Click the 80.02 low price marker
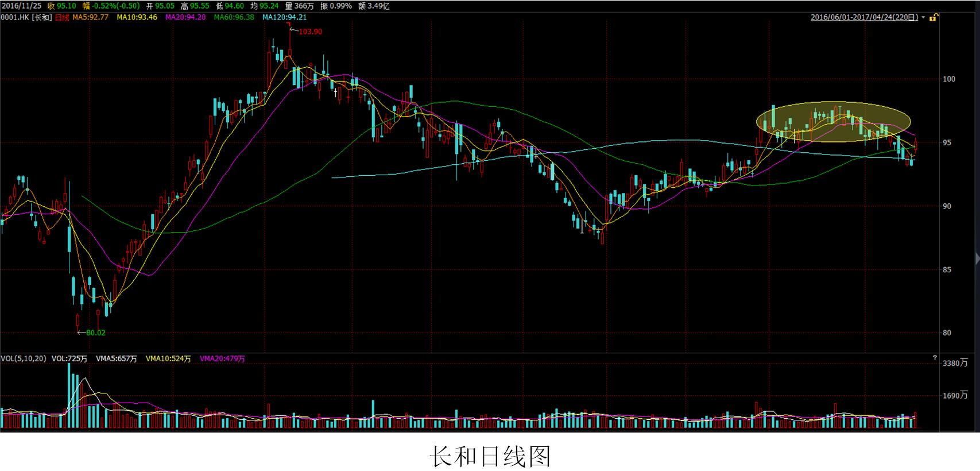This screenshot has width=980, height=471. (95, 333)
